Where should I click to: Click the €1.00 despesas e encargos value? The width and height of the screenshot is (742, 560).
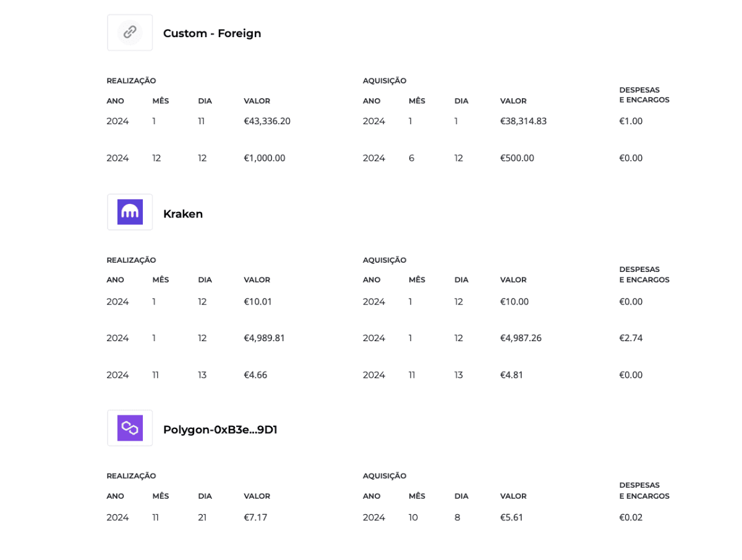(631, 121)
